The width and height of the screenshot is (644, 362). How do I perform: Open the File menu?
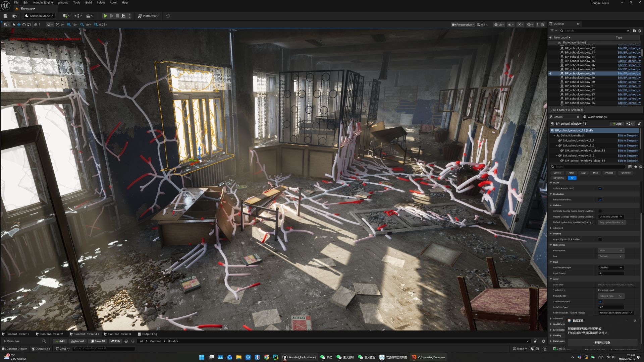coord(16,2)
